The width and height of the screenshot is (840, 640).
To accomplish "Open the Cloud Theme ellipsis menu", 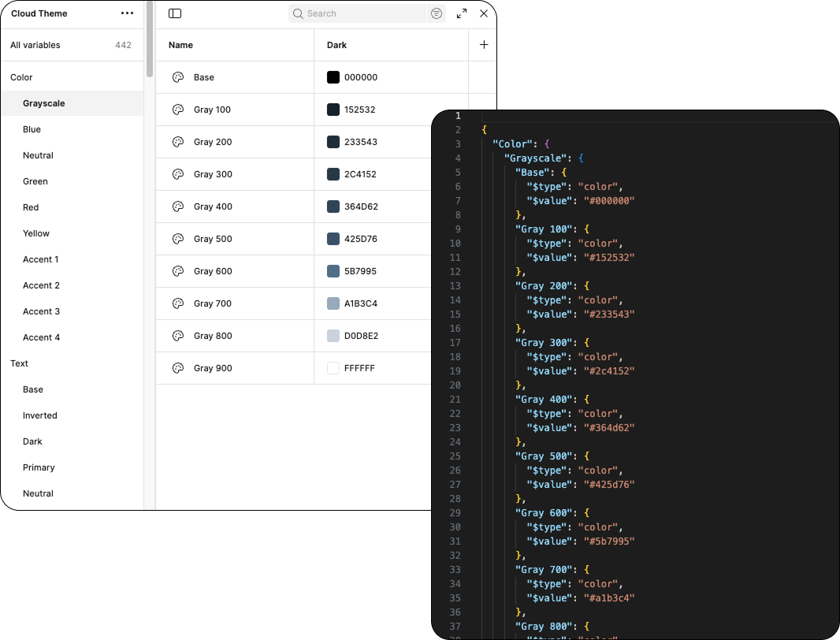I will pos(127,13).
